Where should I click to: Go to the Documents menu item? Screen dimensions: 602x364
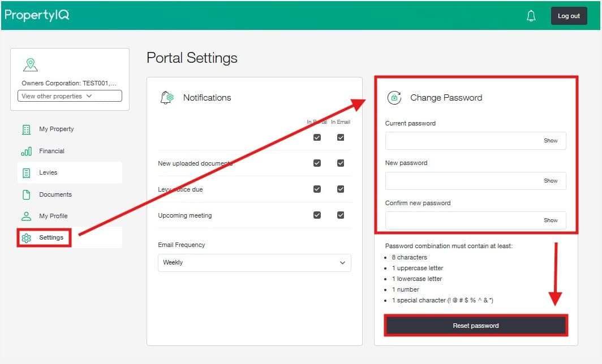click(x=55, y=194)
